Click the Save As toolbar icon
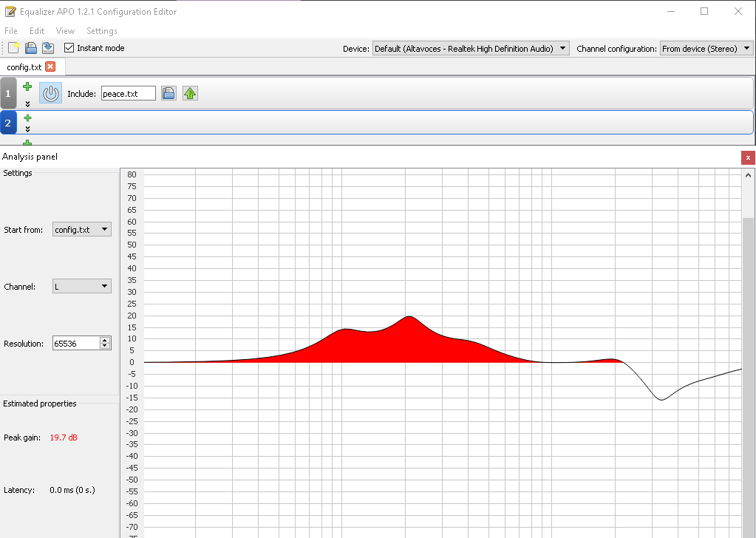The image size is (756, 538). point(48,48)
